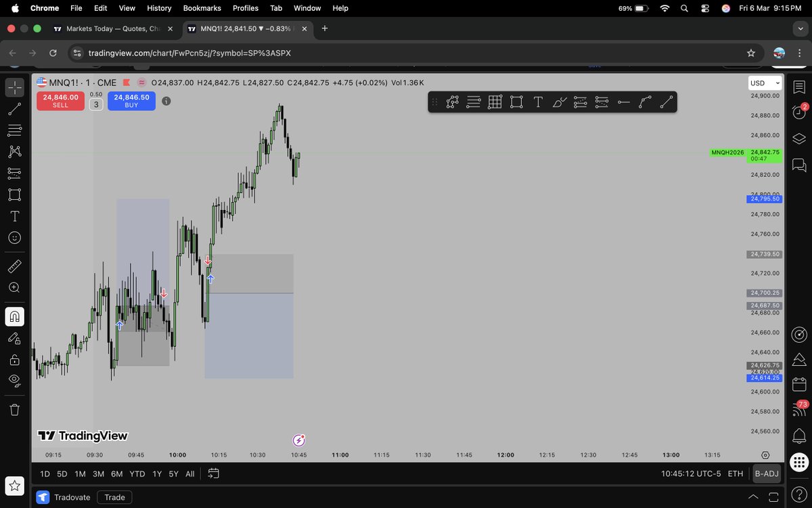This screenshot has width=812, height=508.
Task: Open chart scale settings gear
Action: [x=765, y=455]
